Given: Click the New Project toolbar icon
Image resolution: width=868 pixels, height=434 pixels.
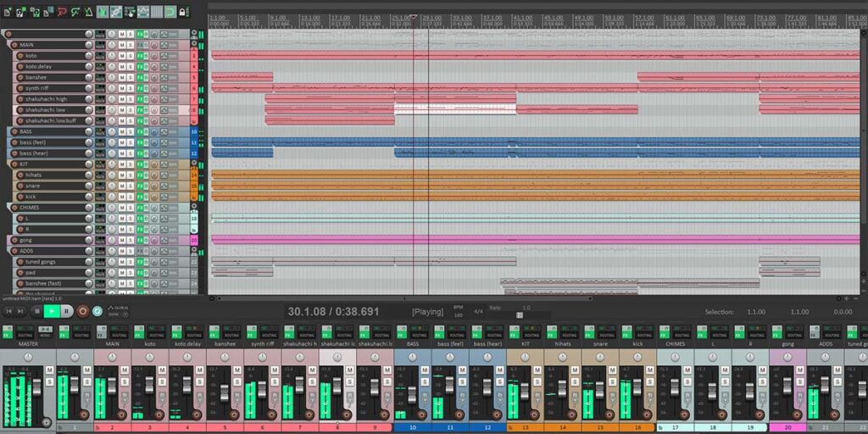Looking at the screenshot, I should (7, 12).
